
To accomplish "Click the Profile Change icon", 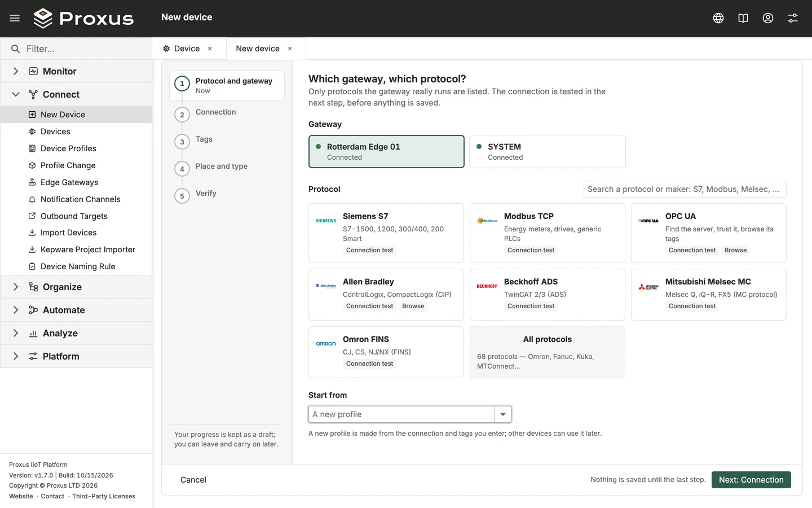I will tap(32, 165).
